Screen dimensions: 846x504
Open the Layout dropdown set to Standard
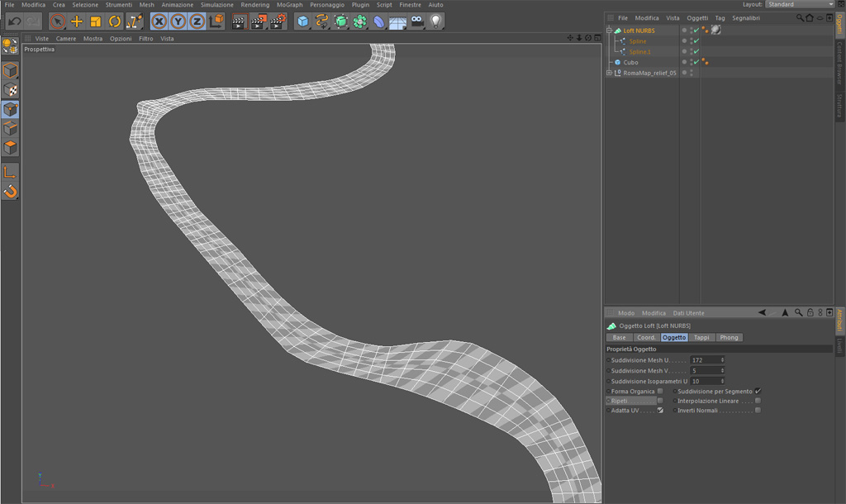point(799,4)
